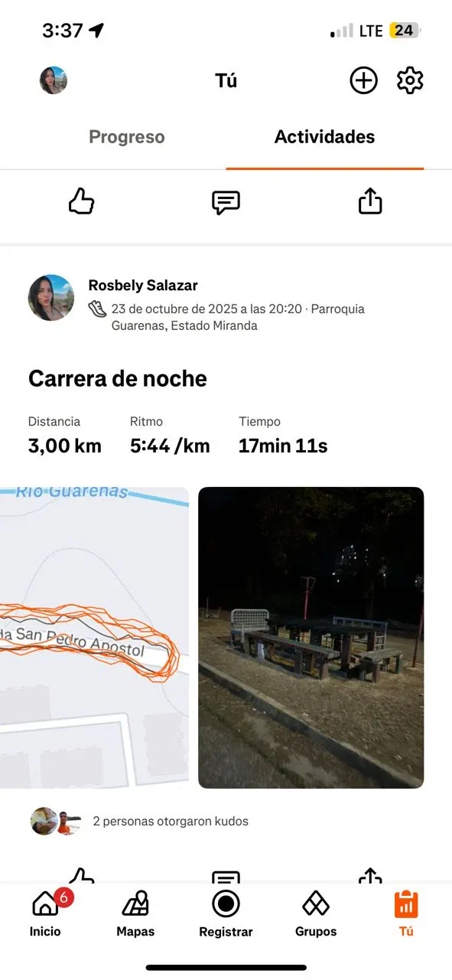The width and height of the screenshot is (452, 980).
Task: Open the Carrera de noche activity title
Action: pyautogui.click(x=118, y=378)
